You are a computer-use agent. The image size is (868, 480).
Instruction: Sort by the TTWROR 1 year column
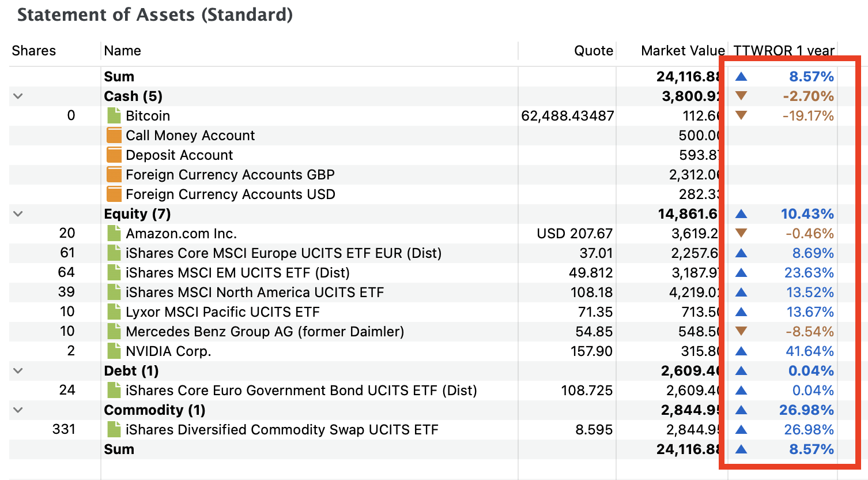pos(783,51)
